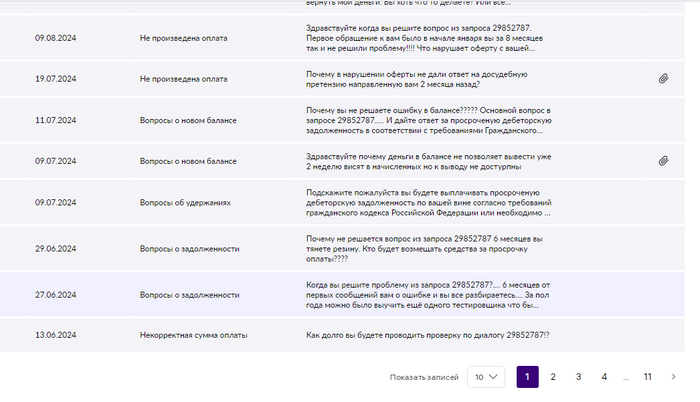700x402 pixels.
Task: Click the paperclip icon on the 09.07.2024 balance withdrawal request
Action: click(x=662, y=161)
